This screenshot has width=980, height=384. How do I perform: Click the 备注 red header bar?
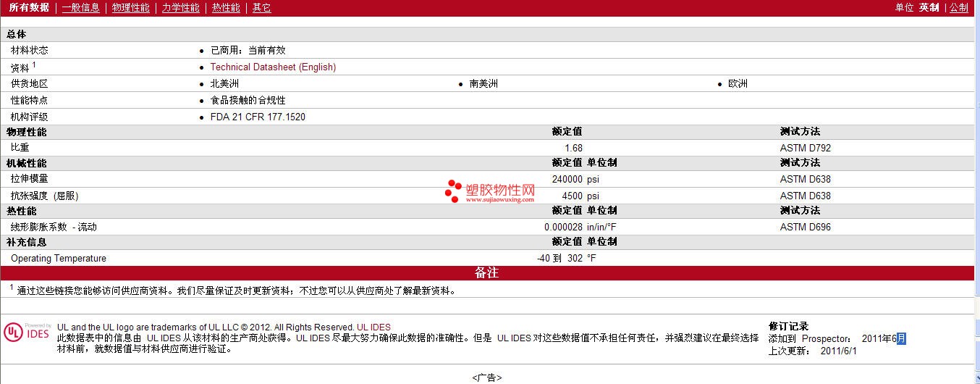point(487,273)
